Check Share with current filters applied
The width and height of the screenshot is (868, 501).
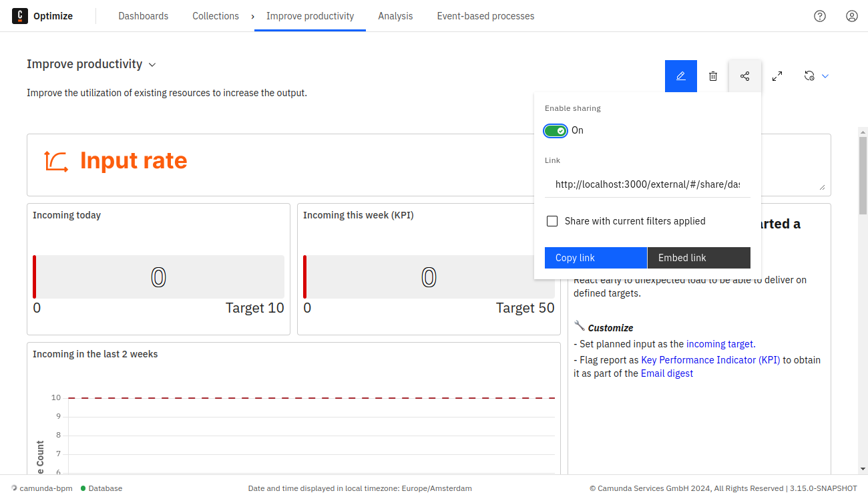point(552,221)
